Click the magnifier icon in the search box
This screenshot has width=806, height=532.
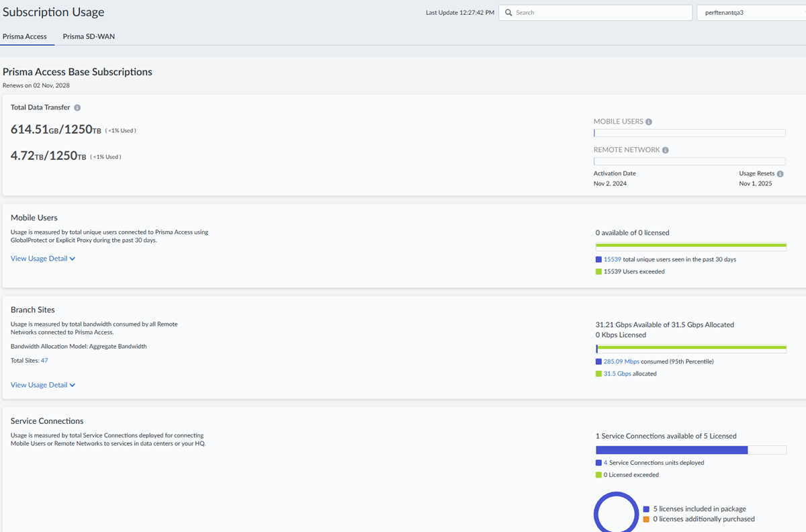[509, 13]
